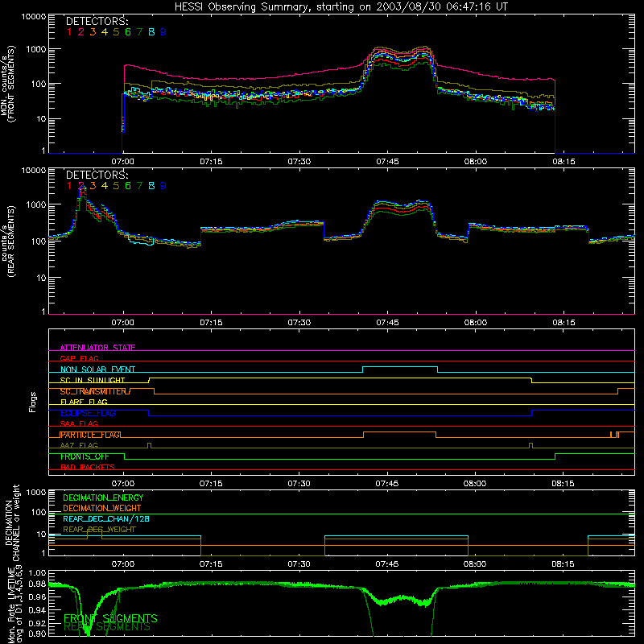Select dark green detector number 7 in the front segments legend
Image resolution: width=644 pixels, height=644 pixels.
139,32
